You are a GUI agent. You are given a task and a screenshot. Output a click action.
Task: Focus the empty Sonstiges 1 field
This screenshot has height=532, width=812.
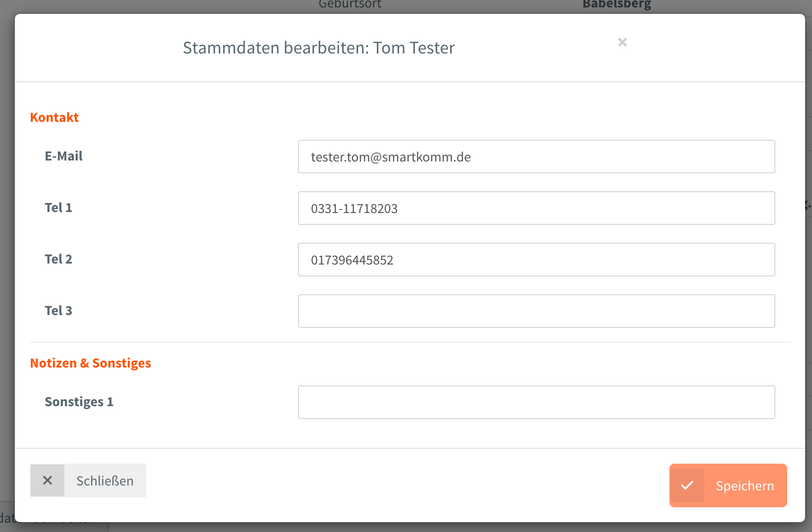[537, 402]
